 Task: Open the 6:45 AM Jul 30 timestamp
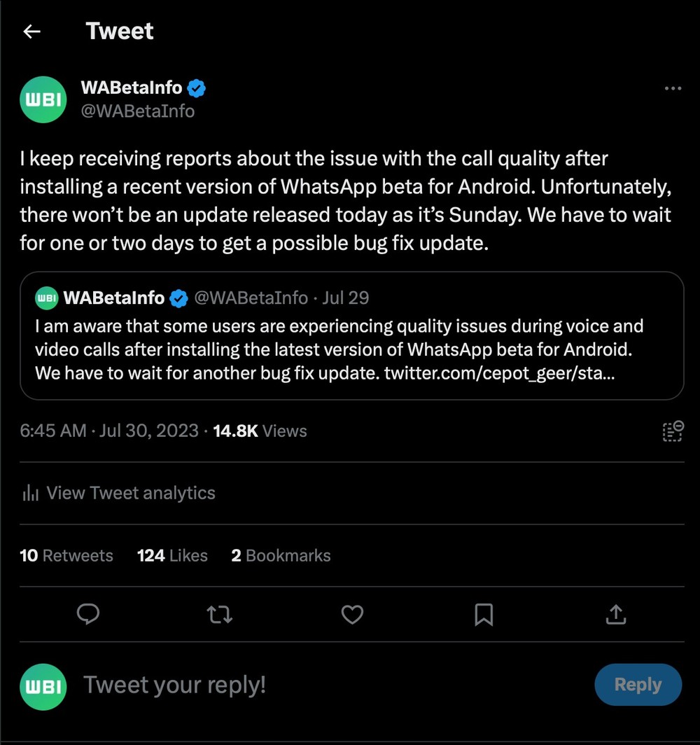point(109,431)
